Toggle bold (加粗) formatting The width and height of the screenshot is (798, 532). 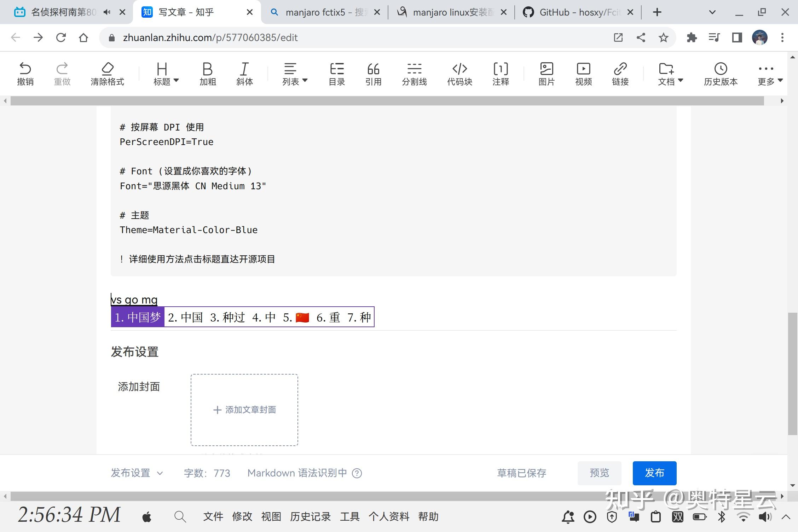click(x=208, y=74)
